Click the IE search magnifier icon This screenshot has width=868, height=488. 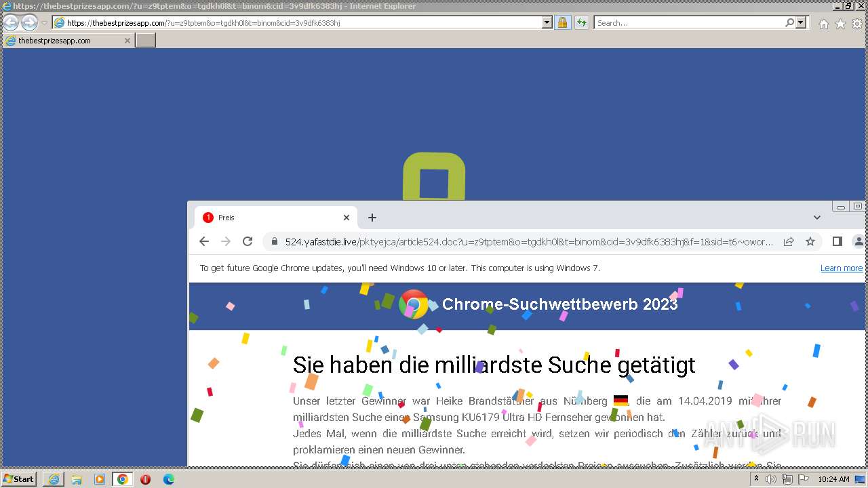pos(789,23)
